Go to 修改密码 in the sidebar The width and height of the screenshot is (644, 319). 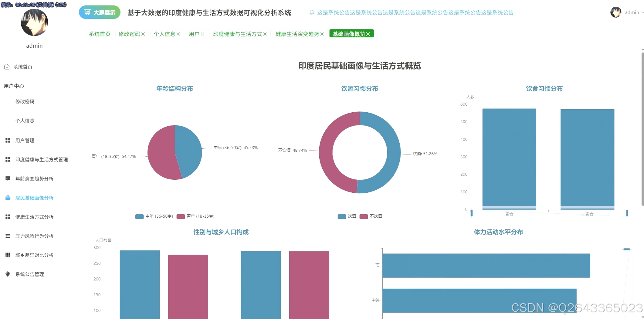25,101
